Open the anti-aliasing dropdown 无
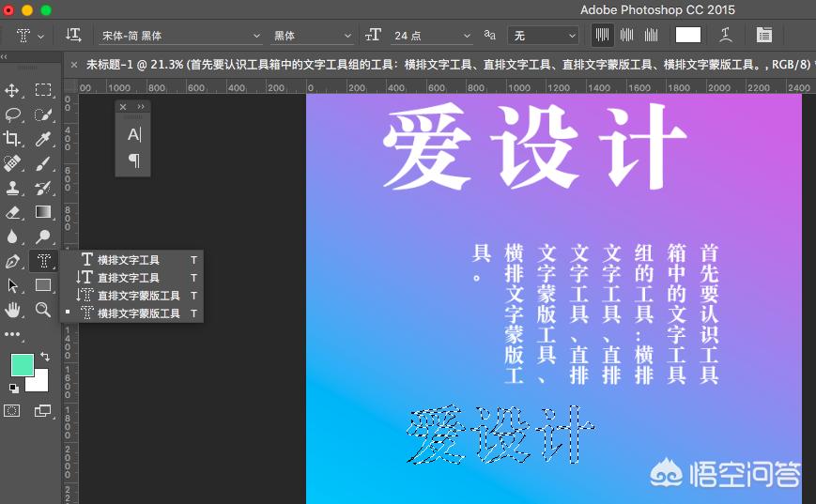The height and width of the screenshot is (504, 816). click(544, 36)
